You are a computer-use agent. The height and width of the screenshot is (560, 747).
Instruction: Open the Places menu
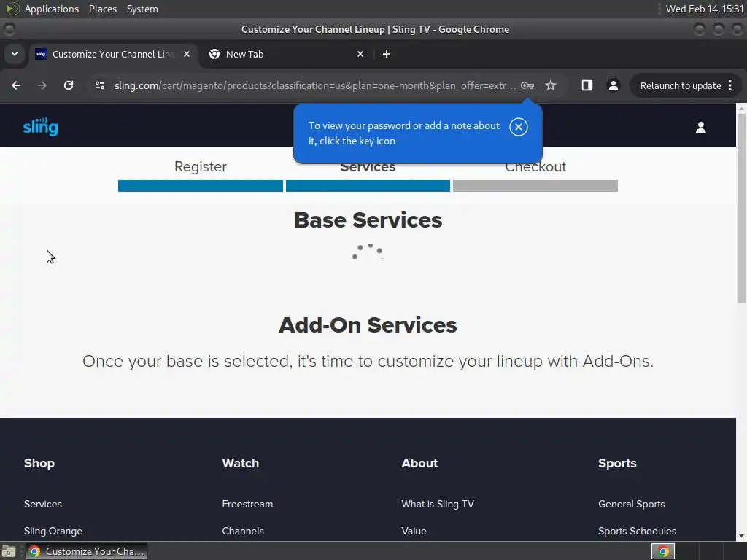click(102, 9)
